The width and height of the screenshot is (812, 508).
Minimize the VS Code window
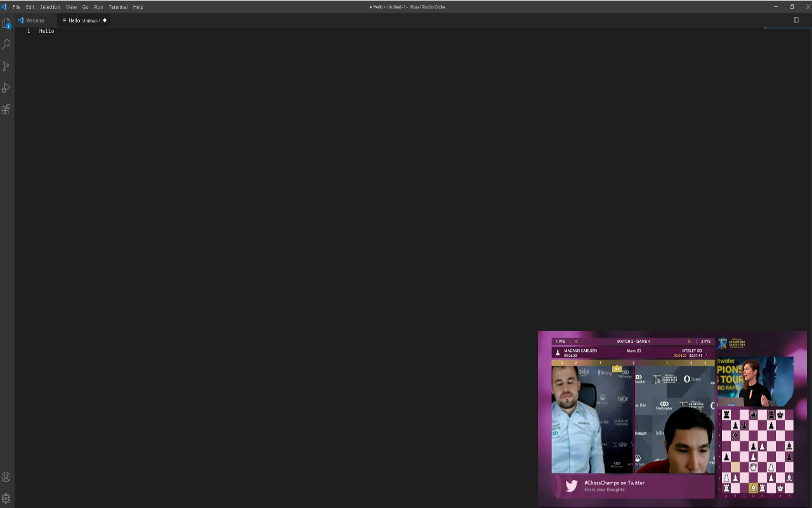coord(775,6)
